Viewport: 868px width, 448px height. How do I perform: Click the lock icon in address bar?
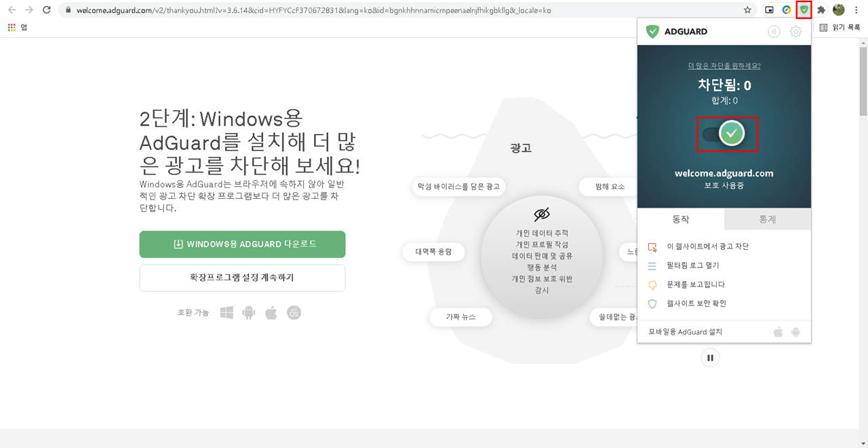(x=68, y=11)
